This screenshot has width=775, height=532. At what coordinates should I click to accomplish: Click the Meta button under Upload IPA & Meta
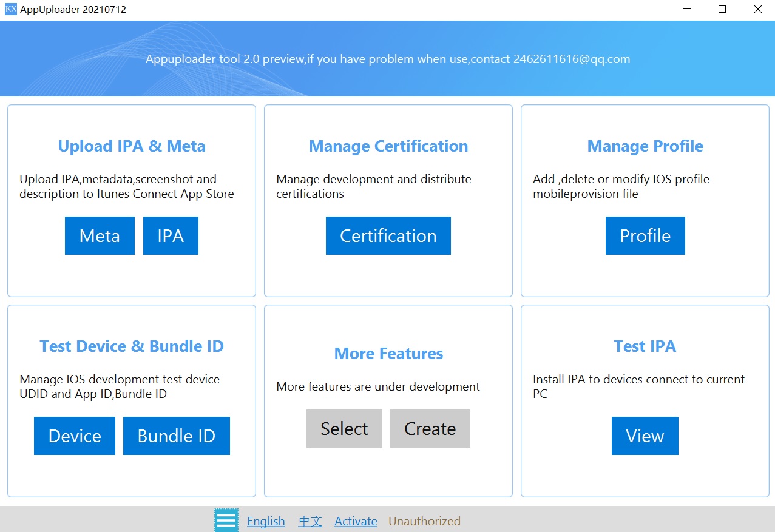click(100, 235)
